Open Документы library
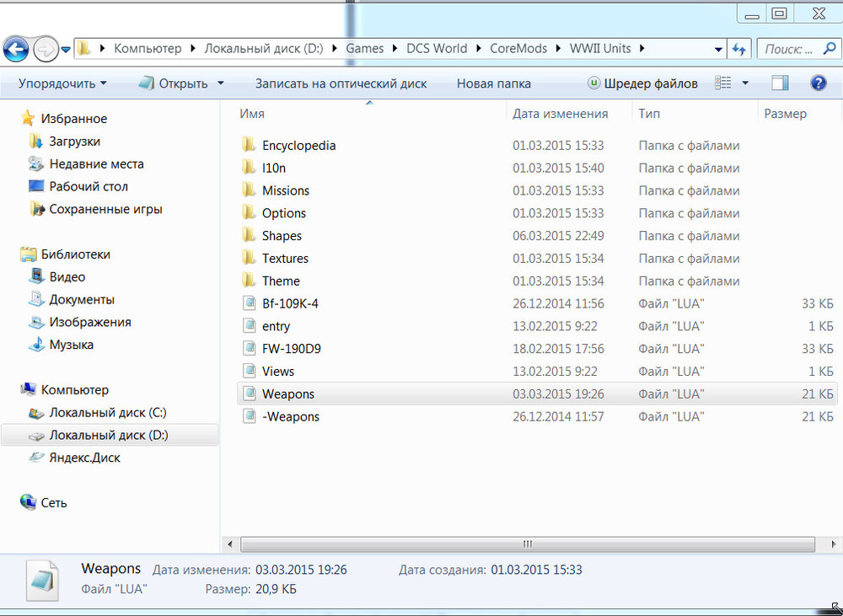This screenshot has height=616, width=843. (82, 299)
